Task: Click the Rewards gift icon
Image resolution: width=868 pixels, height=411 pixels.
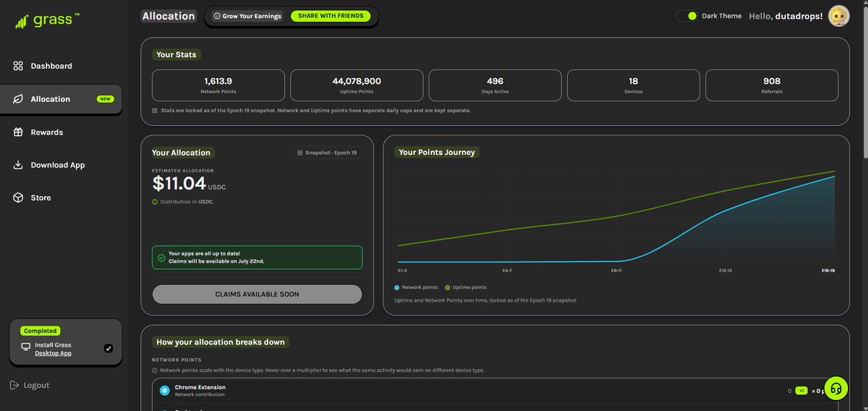Action: coord(18,132)
